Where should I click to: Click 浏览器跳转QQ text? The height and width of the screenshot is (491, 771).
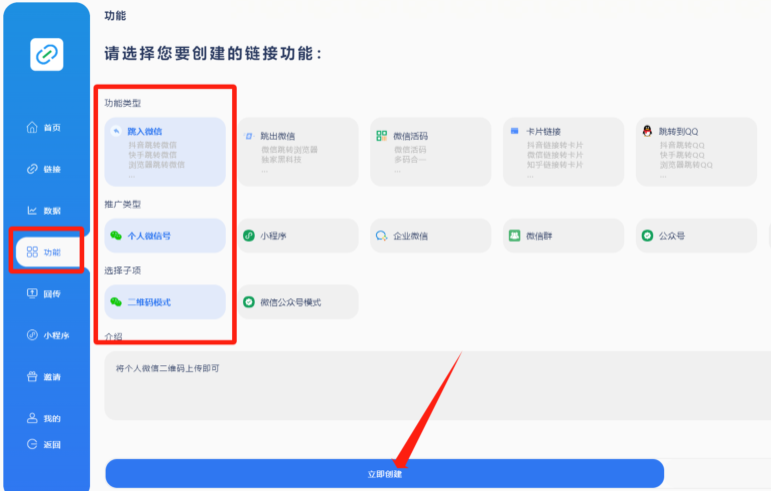pyautogui.click(x=686, y=165)
